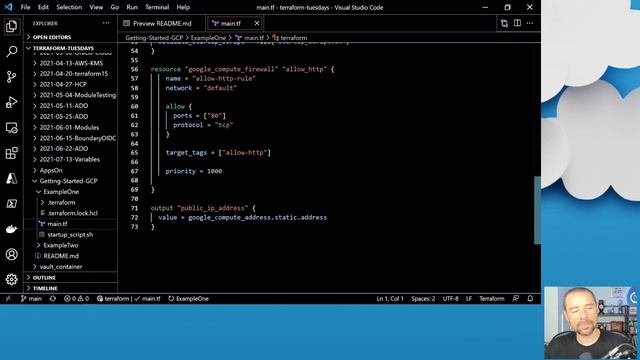640x360 pixels.
Task: Expand the 2021-04-13-AWS-KMS folder
Action: [71, 63]
